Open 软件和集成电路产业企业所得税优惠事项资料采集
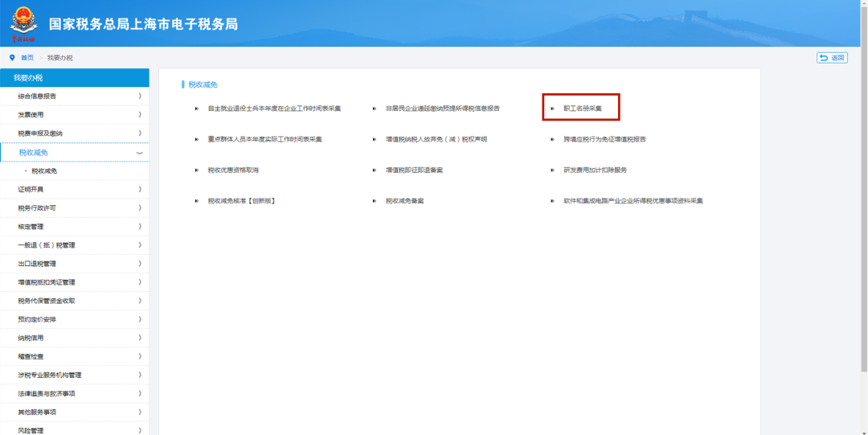This screenshot has height=435, width=868. (x=633, y=201)
